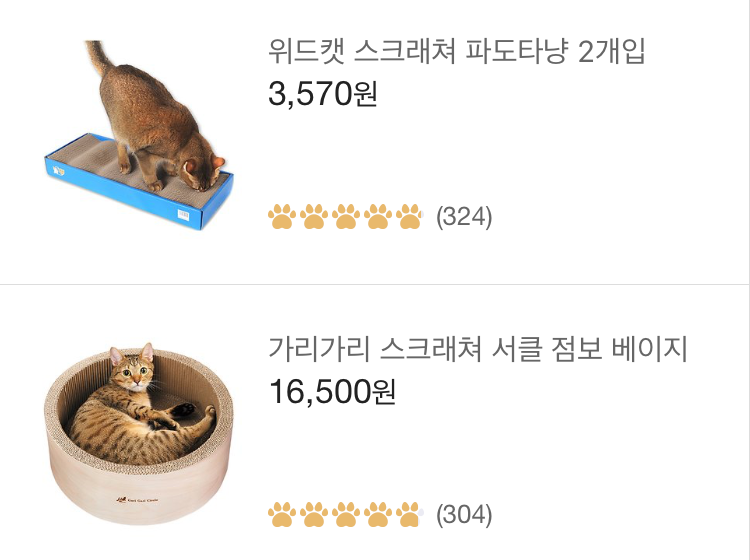Open the round beige scratcher cat thumbnail
Screen dimensions: 750x560
pyautogui.click(x=138, y=432)
